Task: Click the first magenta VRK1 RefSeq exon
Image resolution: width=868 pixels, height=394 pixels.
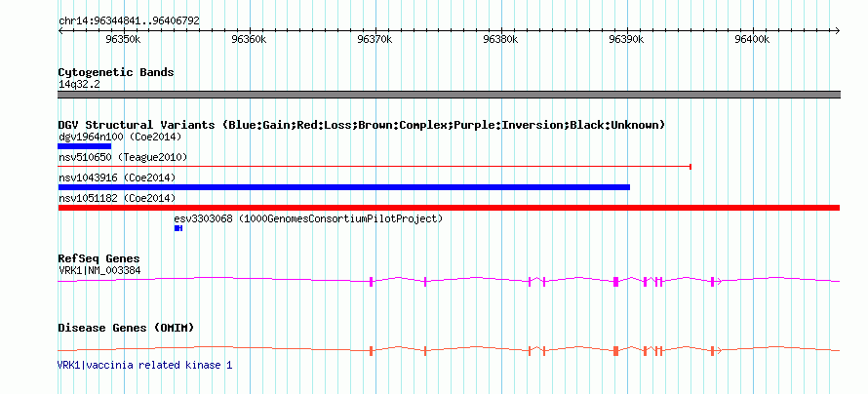Action: (371, 281)
